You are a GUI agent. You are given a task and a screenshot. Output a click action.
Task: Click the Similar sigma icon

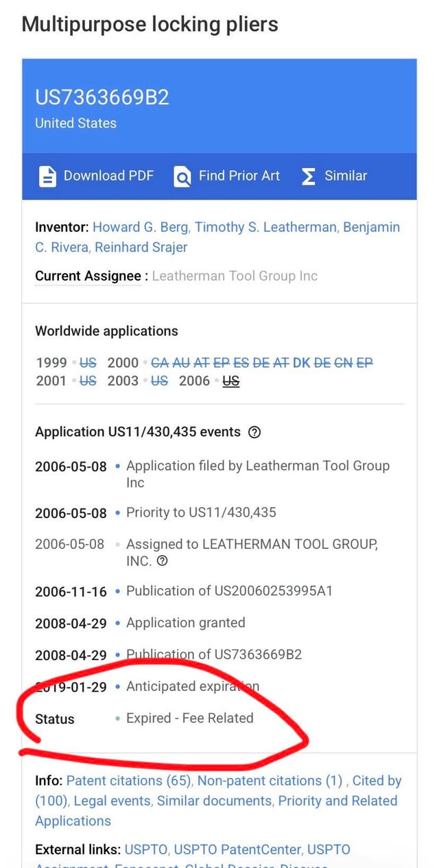(309, 176)
